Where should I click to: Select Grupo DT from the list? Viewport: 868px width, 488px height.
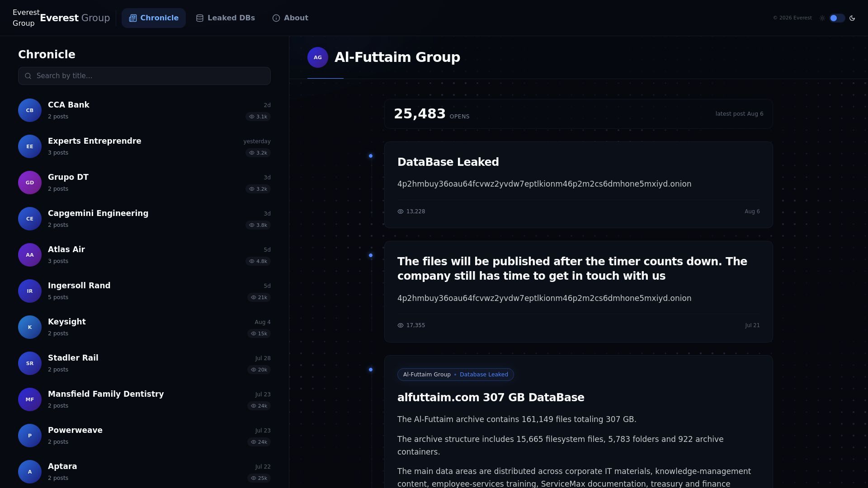click(x=144, y=183)
